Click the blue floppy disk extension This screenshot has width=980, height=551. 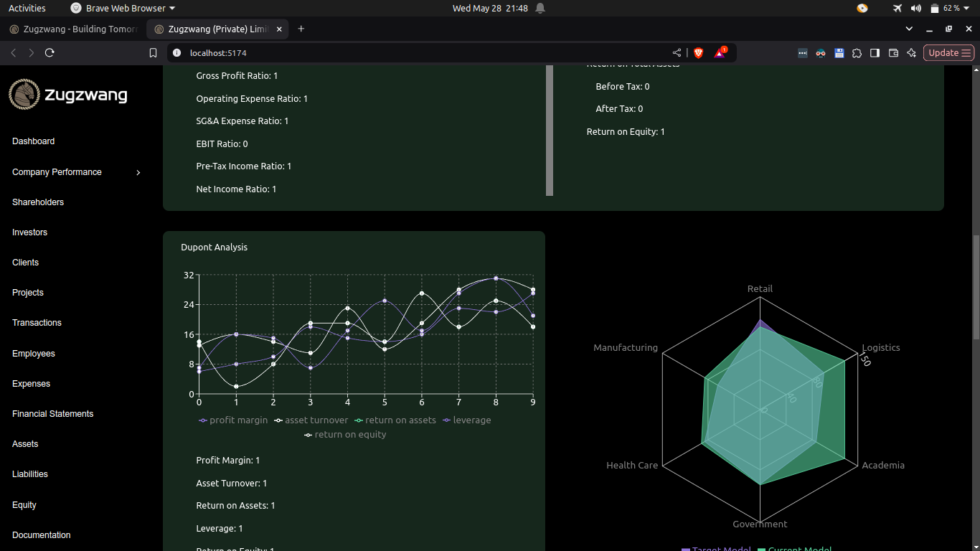point(839,52)
